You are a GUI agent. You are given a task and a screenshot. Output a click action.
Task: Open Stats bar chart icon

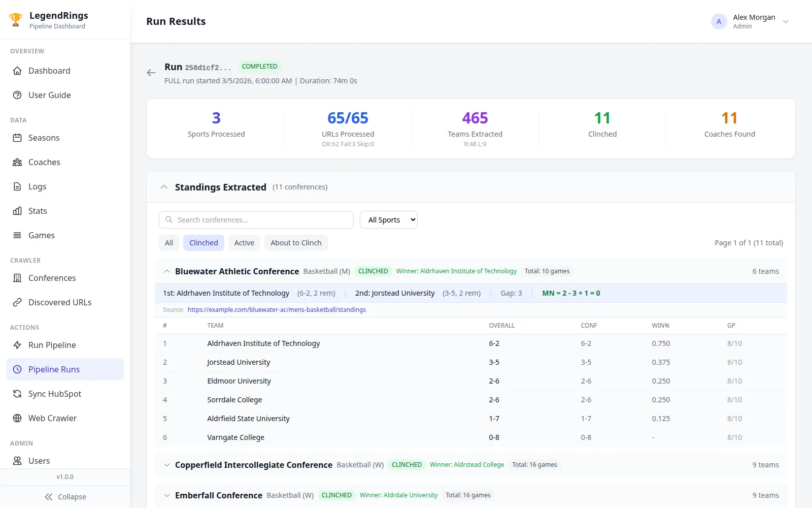tap(17, 211)
